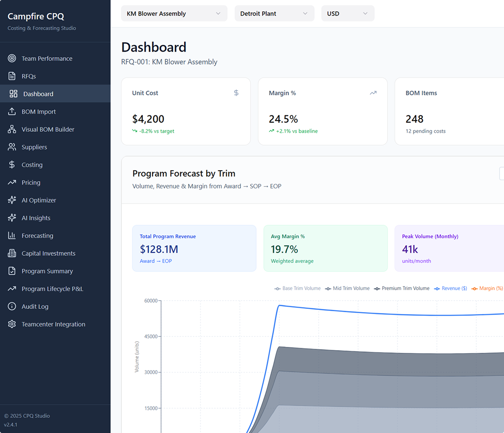
Task: Click the Audit Log info icon
Action: (x=12, y=306)
